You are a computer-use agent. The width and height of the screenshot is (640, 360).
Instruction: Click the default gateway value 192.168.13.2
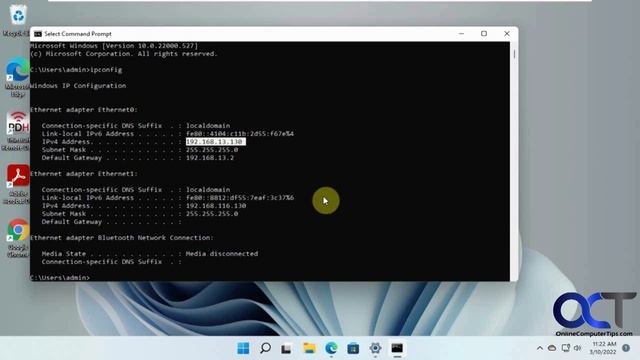(210, 158)
